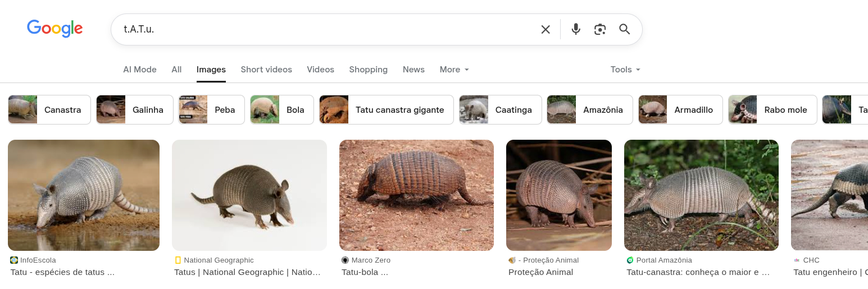Viewport: 868px width, 289px height.
Task: Click the InfoEscola source favicon
Action: (x=14, y=260)
